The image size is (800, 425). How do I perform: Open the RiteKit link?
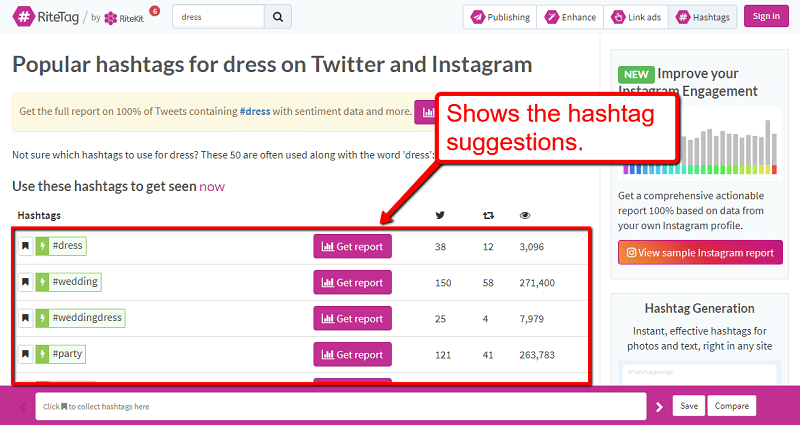pos(124,18)
